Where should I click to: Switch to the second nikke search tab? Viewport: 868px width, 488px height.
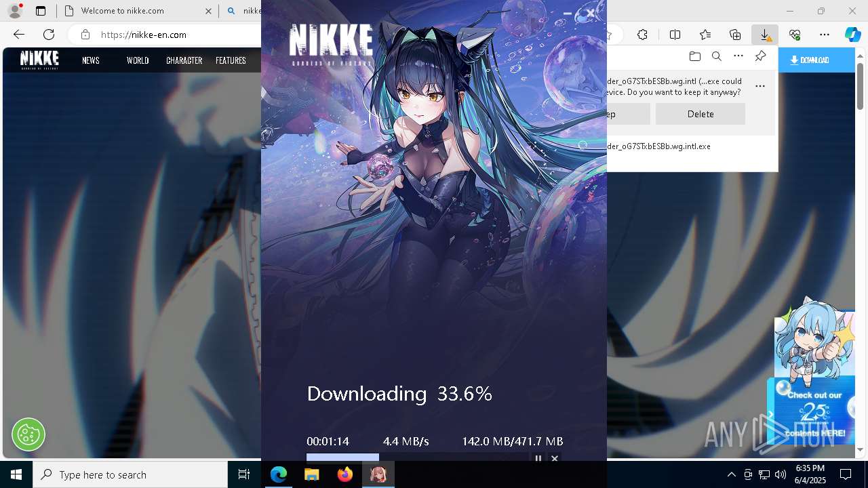click(x=243, y=11)
